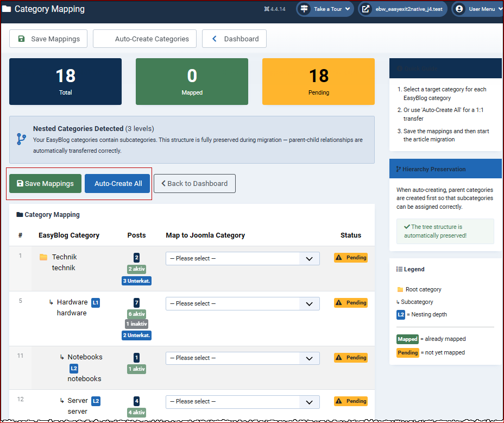Open the Joomla category selector for Hardware
Image resolution: width=504 pixels, height=423 pixels.
[242, 304]
